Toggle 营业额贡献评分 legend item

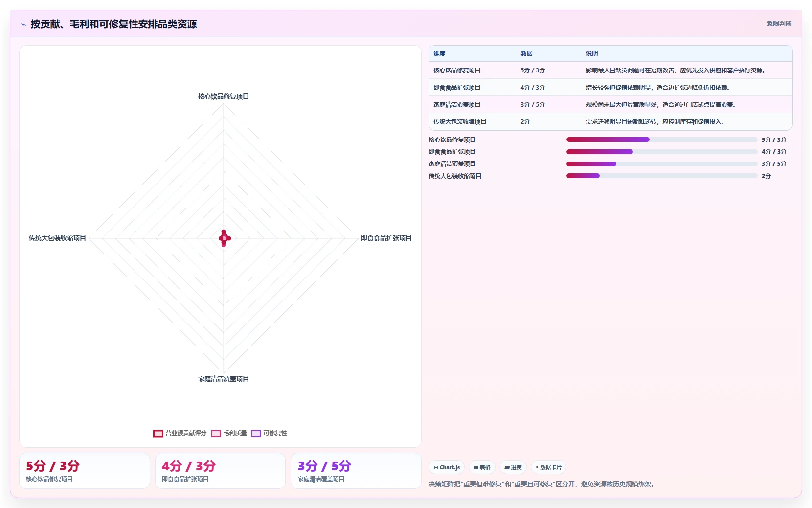point(180,433)
